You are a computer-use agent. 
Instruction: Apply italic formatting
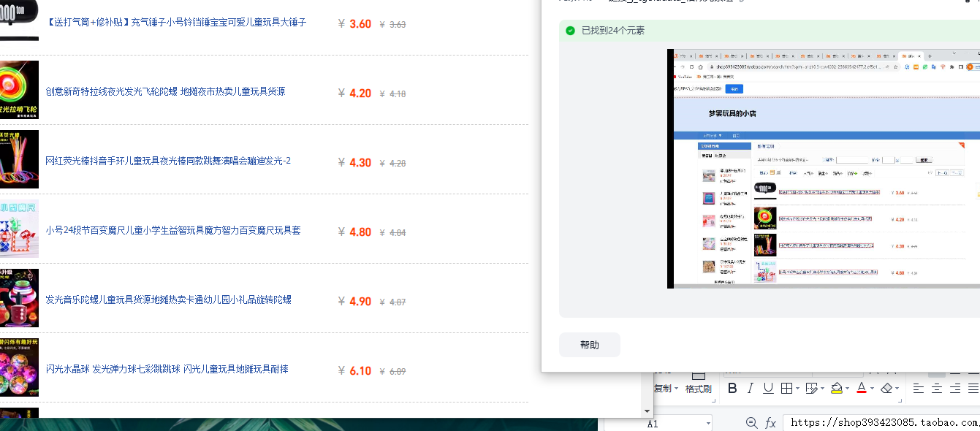(751, 388)
